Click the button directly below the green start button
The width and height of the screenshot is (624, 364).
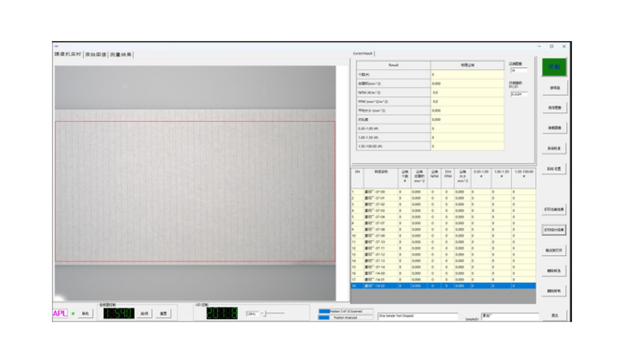click(x=554, y=88)
